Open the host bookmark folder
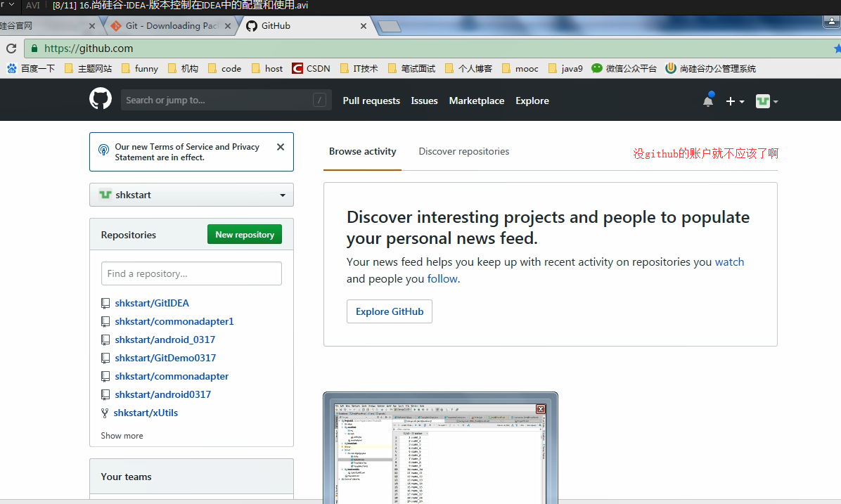 (x=267, y=69)
